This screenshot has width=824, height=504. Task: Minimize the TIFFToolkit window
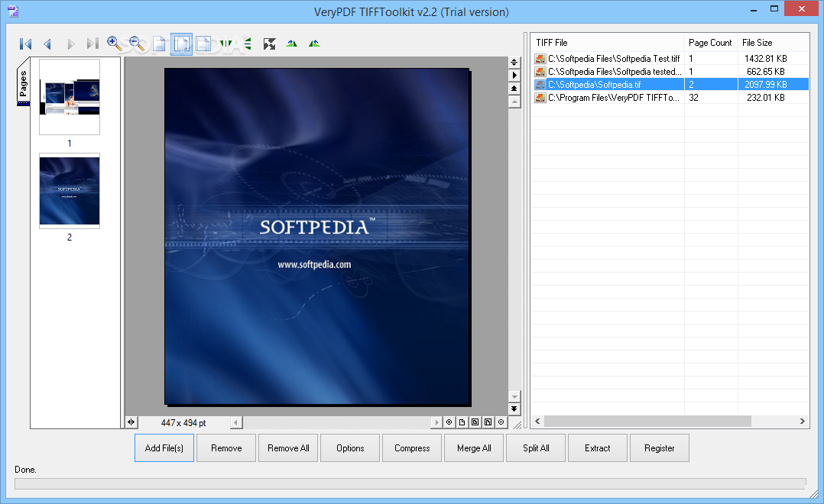click(x=754, y=9)
